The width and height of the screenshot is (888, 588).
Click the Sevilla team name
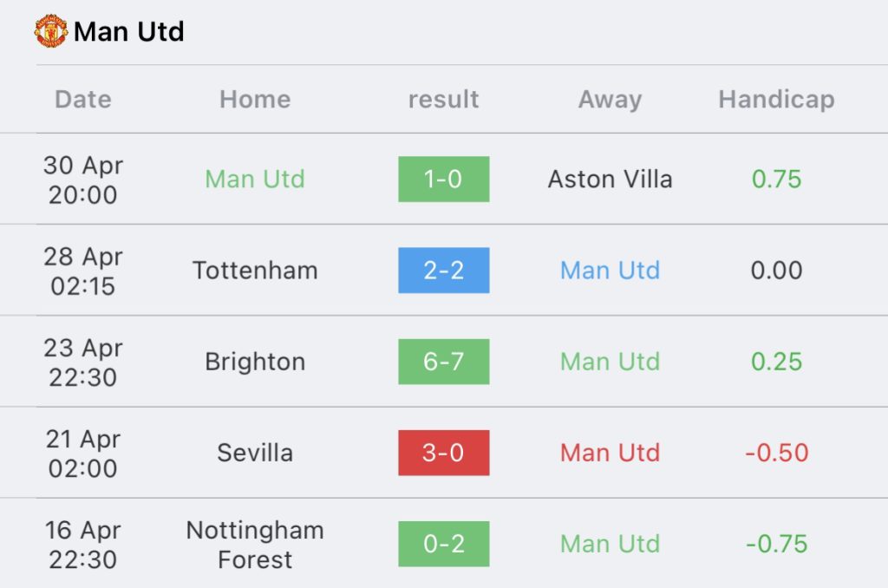[x=256, y=453]
